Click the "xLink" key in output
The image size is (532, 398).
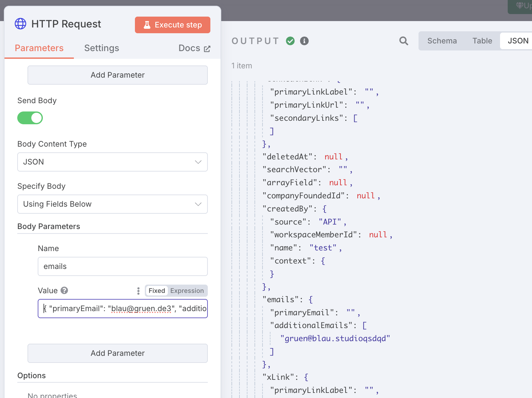coord(278,377)
